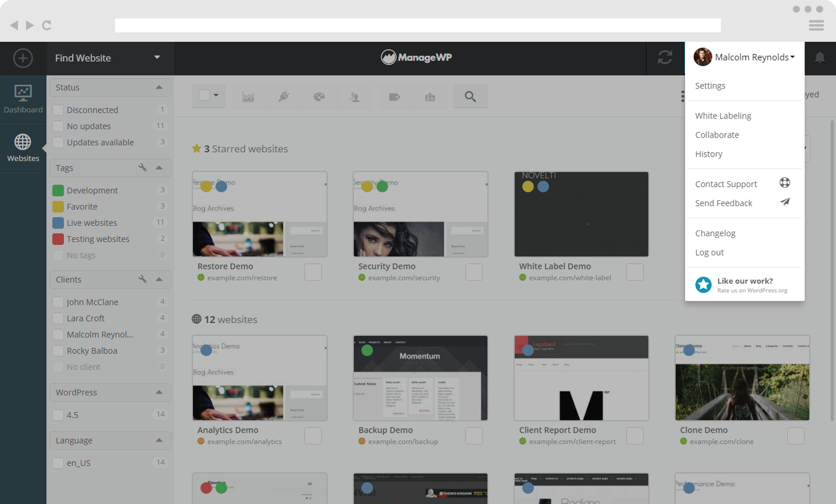Collapse the Status filter section
The width and height of the screenshot is (836, 504).
point(159,87)
